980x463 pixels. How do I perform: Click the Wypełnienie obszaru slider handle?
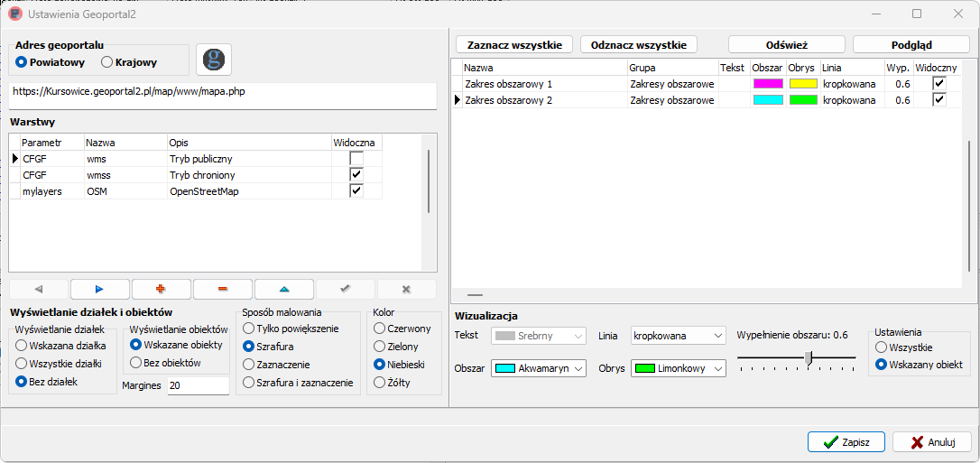point(809,358)
